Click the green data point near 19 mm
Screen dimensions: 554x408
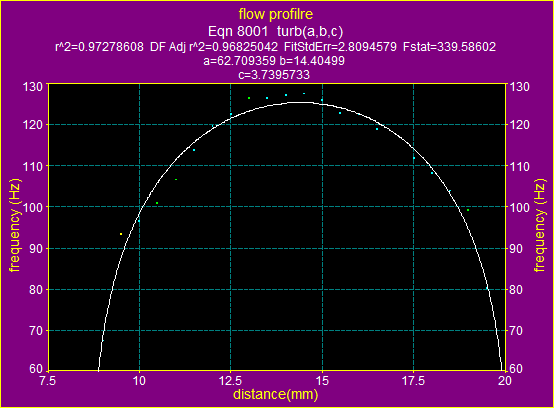pyautogui.click(x=468, y=210)
